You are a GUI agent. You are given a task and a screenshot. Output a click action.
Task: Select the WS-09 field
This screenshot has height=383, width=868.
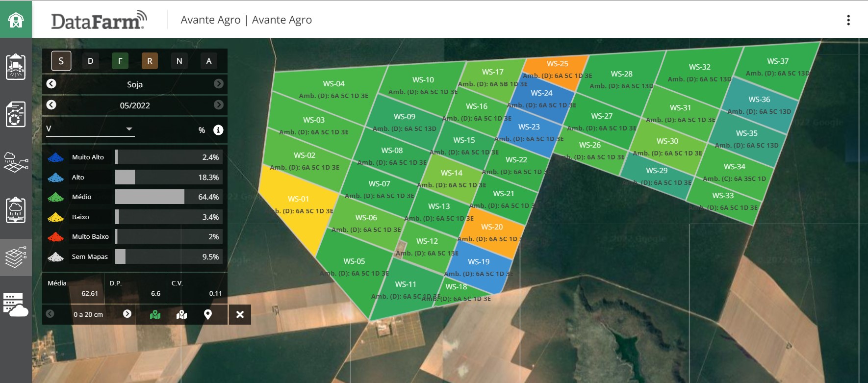pyautogui.click(x=404, y=123)
